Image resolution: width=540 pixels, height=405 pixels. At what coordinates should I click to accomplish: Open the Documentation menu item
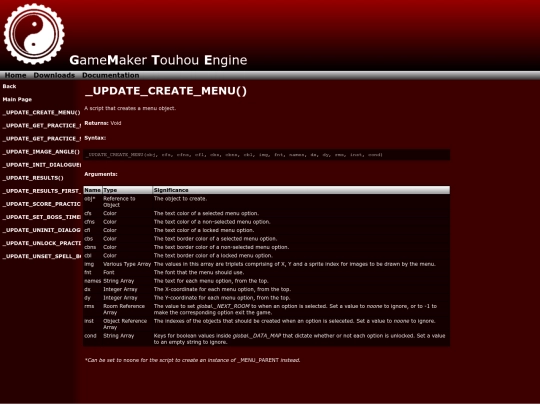point(111,75)
